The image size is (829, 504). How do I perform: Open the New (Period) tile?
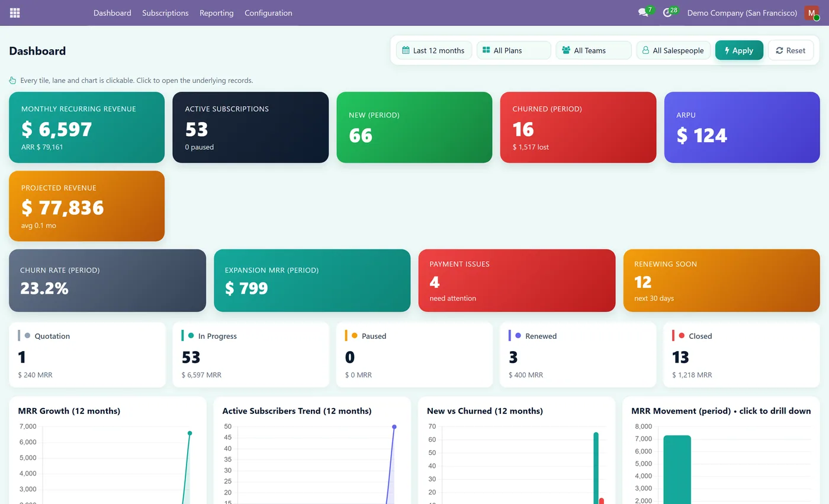pyautogui.click(x=415, y=127)
